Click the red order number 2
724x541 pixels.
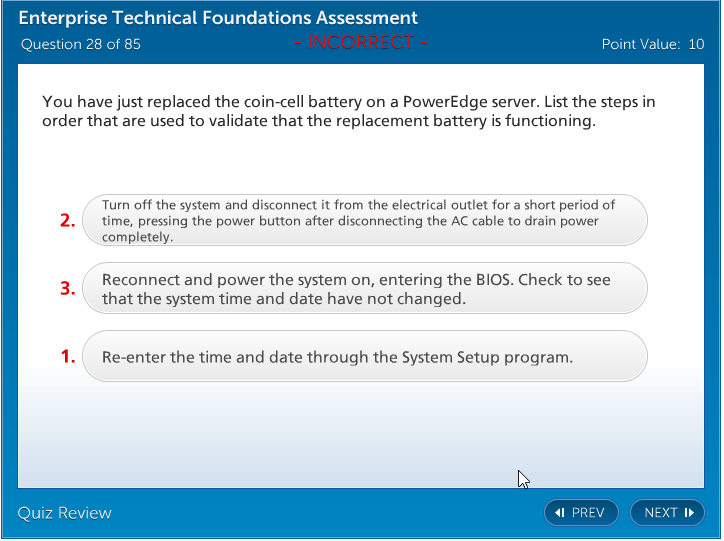tap(68, 221)
